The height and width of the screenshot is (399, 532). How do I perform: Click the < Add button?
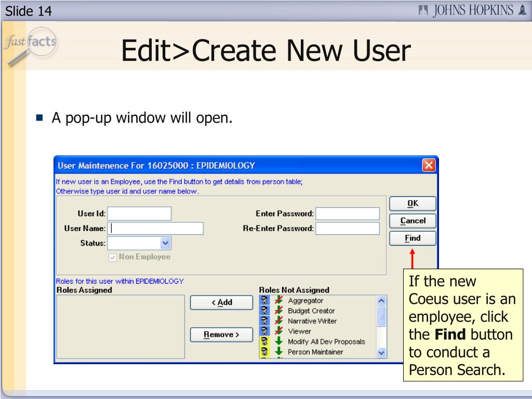click(x=221, y=302)
